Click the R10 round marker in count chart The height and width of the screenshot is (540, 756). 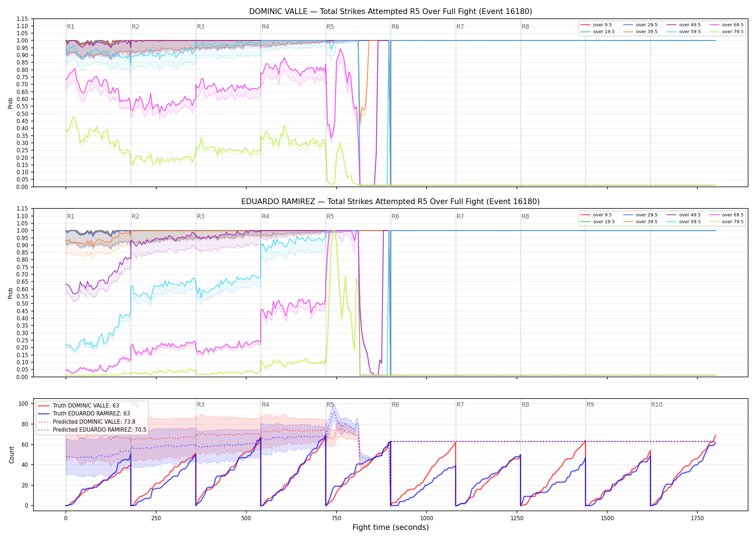click(657, 405)
